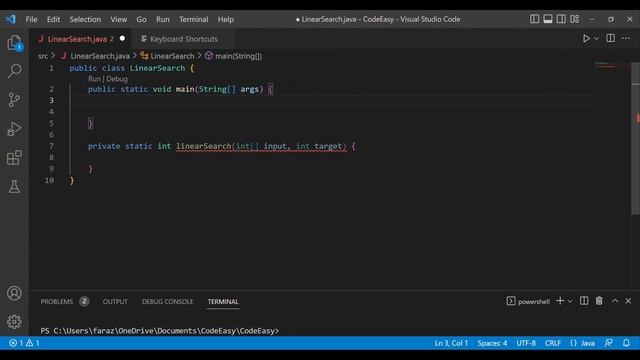The image size is (640, 360).
Task: Open the launch profile dropdown arrow
Action: coord(570,301)
